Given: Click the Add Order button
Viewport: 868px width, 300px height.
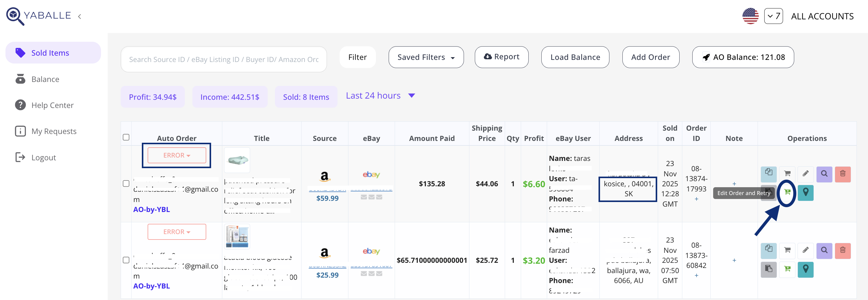Looking at the screenshot, I should pyautogui.click(x=650, y=57).
